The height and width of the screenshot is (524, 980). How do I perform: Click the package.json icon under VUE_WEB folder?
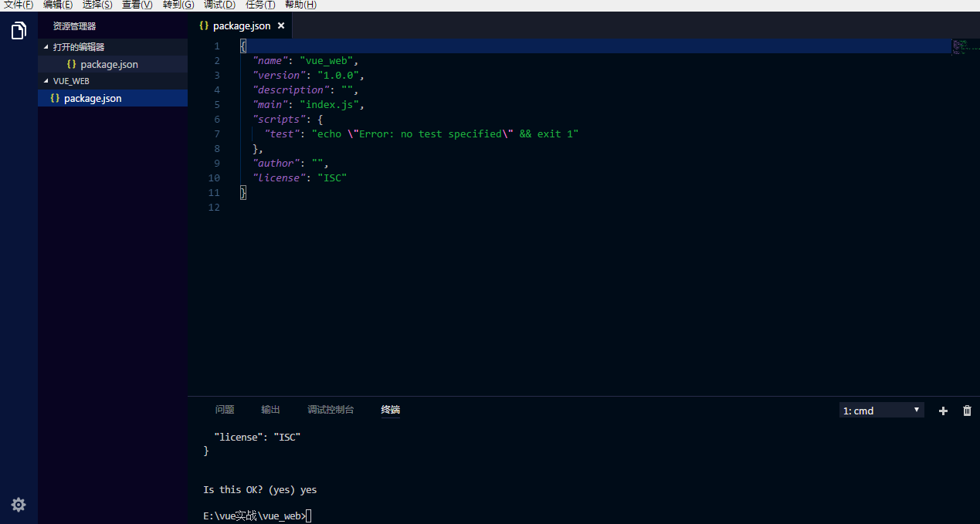(54, 98)
